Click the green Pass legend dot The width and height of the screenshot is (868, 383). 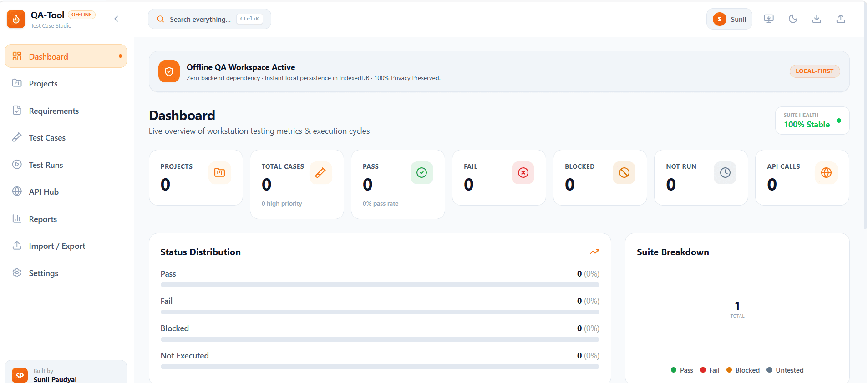(x=674, y=370)
